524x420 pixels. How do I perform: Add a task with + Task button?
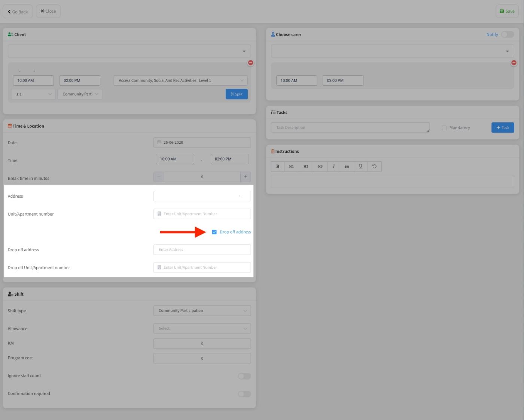coord(503,128)
